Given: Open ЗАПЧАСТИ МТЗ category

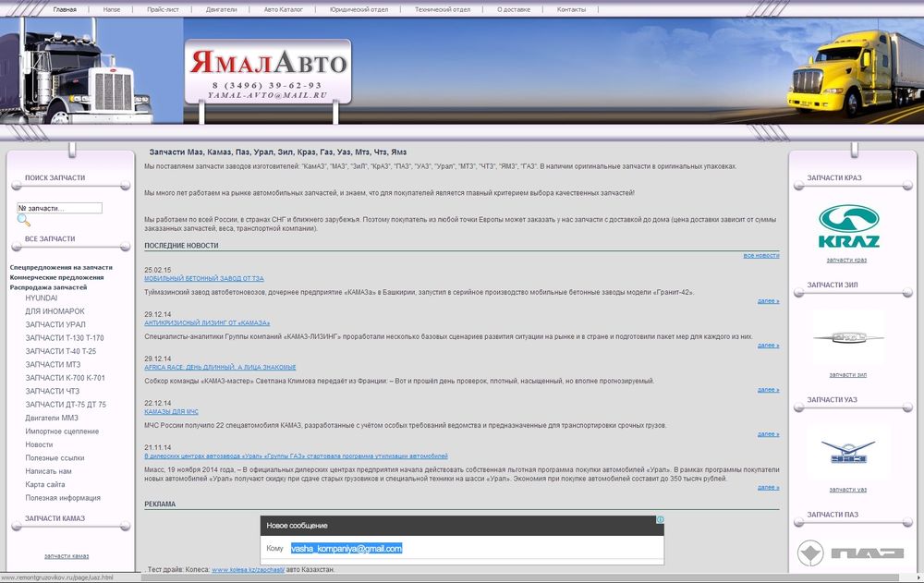Looking at the screenshot, I should coord(53,365).
